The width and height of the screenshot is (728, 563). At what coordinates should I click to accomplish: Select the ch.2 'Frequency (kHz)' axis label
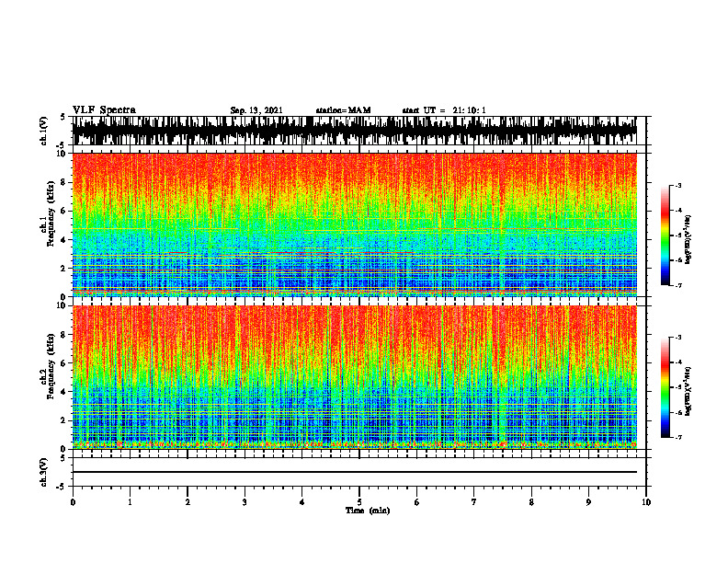(x=51, y=366)
